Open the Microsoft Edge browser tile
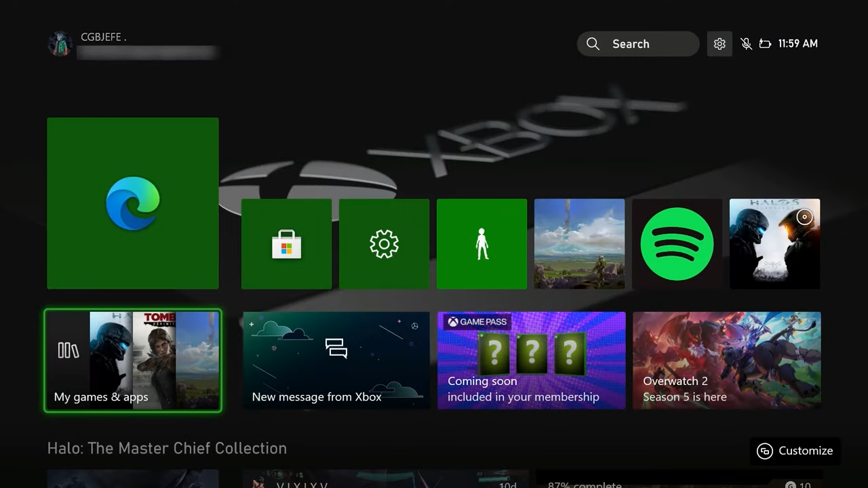 pyautogui.click(x=133, y=203)
